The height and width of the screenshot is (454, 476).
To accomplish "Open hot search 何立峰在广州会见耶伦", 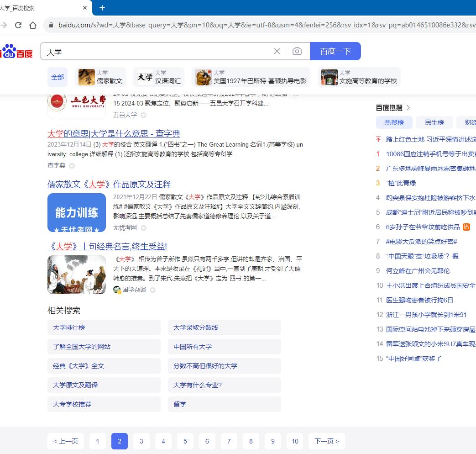I will pyautogui.click(x=418, y=271).
